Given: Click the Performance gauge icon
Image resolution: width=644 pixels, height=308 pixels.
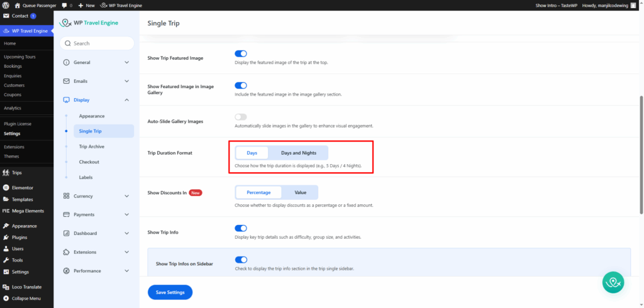Looking at the screenshot, I should coord(67,271).
